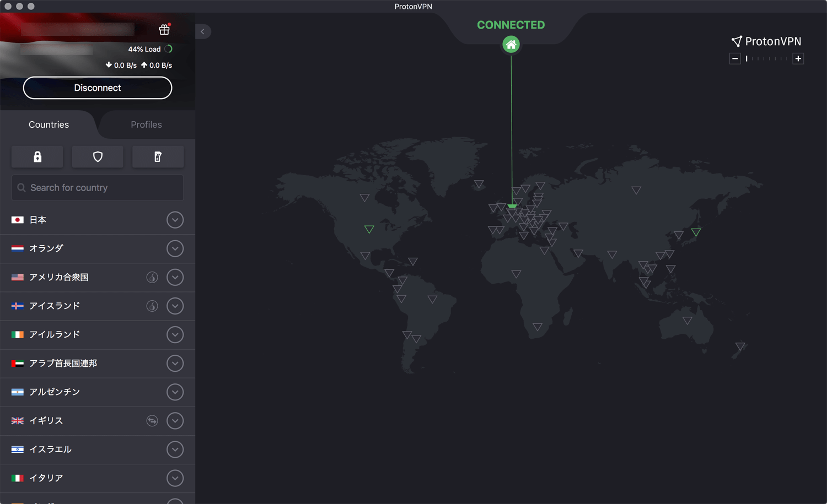827x504 pixels.
Task: Click the Israel flag icon
Action: (18, 449)
